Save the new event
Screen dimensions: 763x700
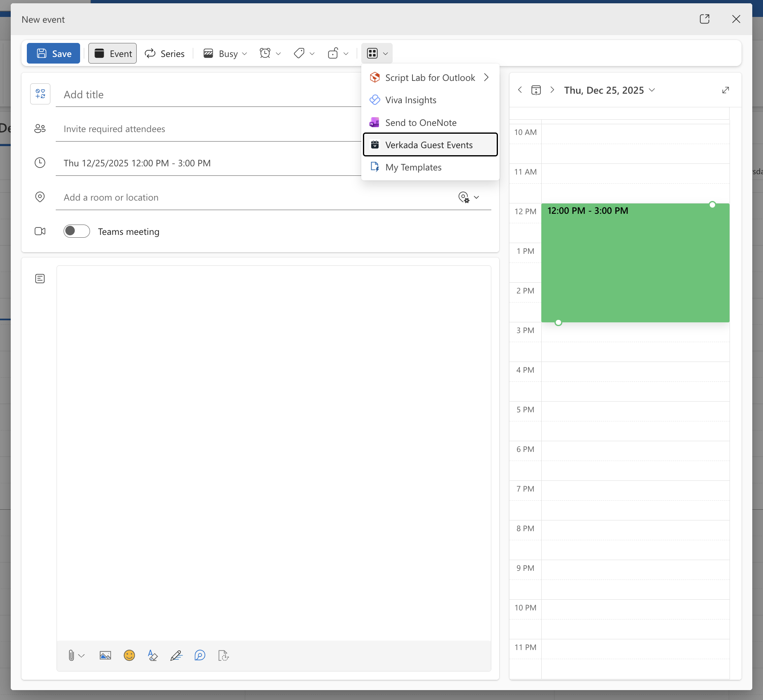coord(54,54)
